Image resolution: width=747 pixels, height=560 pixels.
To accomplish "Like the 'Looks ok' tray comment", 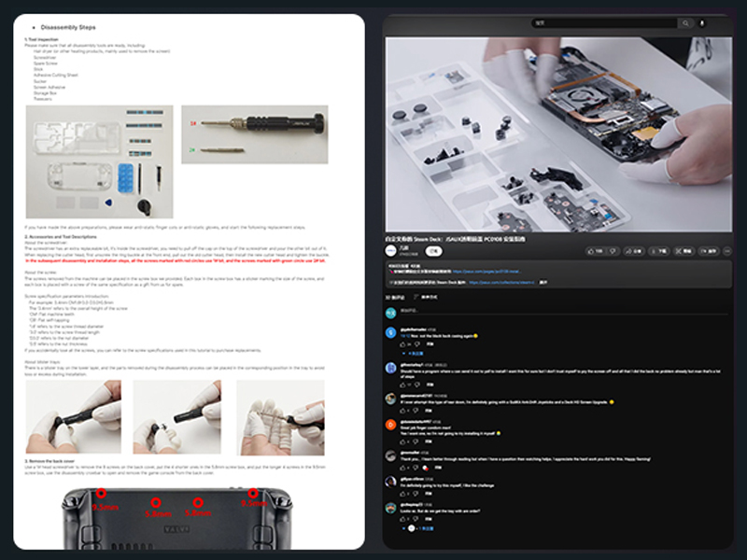I will (402, 519).
